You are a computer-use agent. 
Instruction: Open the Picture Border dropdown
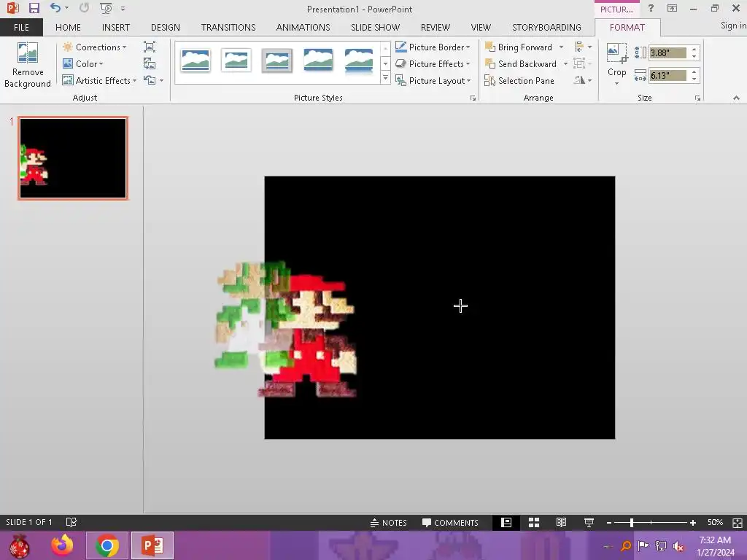pyautogui.click(x=433, y=47)
